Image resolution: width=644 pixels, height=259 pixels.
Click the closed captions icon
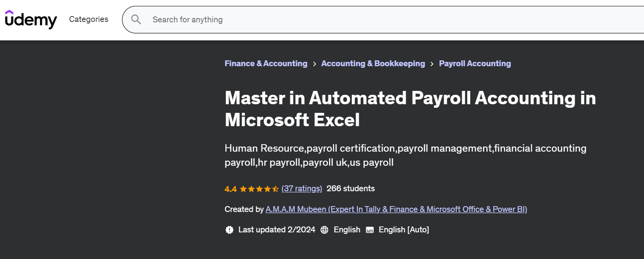370,230
